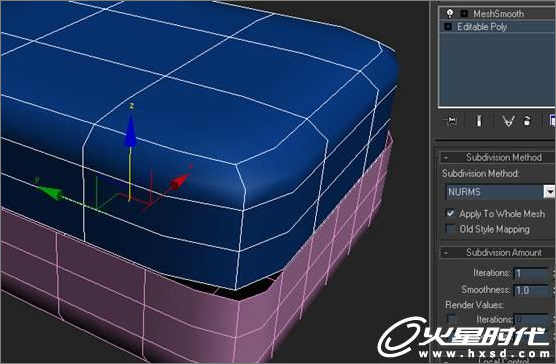Toggle Show End Result icon
The image size is (556, 364).
pos(479,121)
